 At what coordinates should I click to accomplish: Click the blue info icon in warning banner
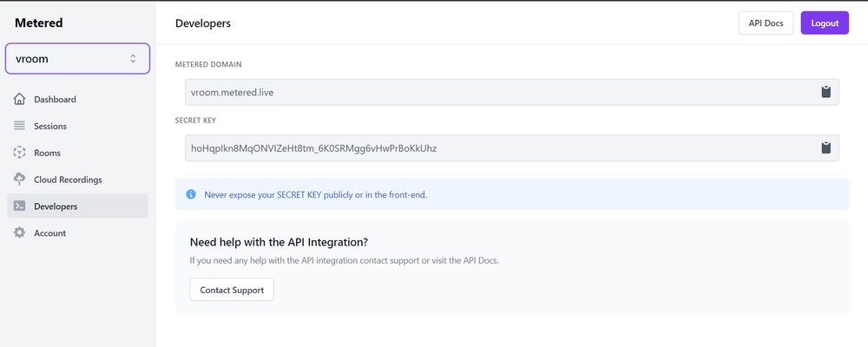(191, 195)
